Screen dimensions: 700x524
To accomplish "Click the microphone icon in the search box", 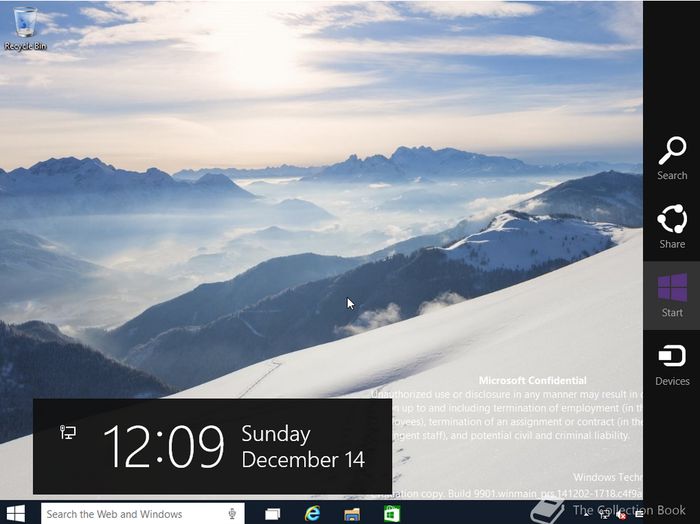I will [x=232, y=513].
